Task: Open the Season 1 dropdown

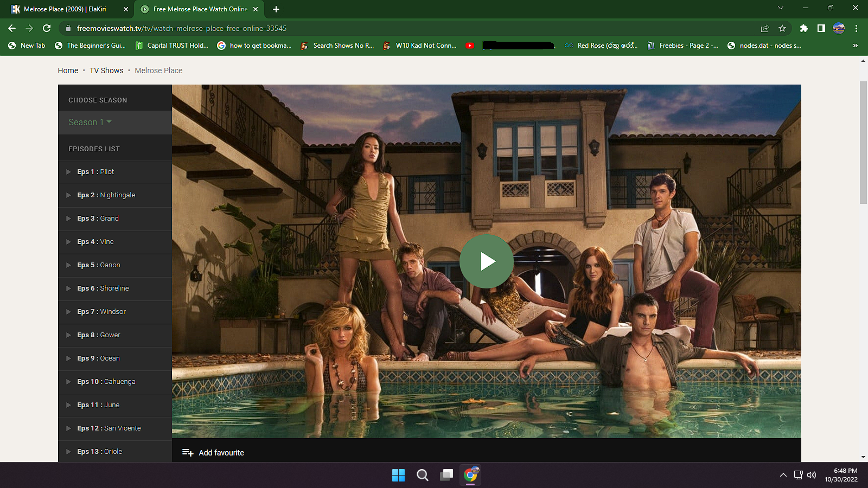Action: [x=90, y=123]
